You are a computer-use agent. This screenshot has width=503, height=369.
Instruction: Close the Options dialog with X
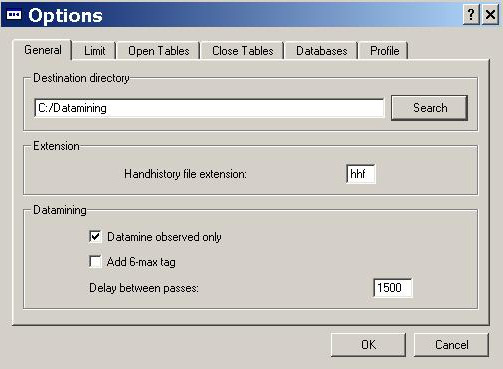coord(490,15)
